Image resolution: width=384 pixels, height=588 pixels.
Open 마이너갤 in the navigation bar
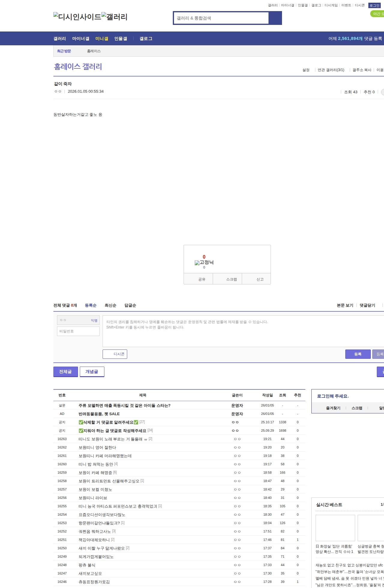pyautogui.click(x=81, y=39)
